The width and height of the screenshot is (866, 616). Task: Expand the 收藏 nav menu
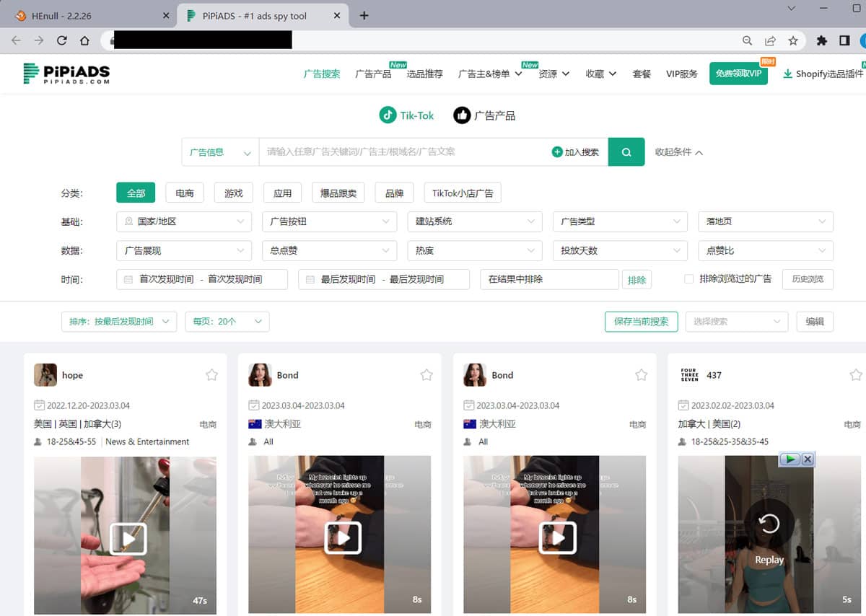click(x=601, y=74)
